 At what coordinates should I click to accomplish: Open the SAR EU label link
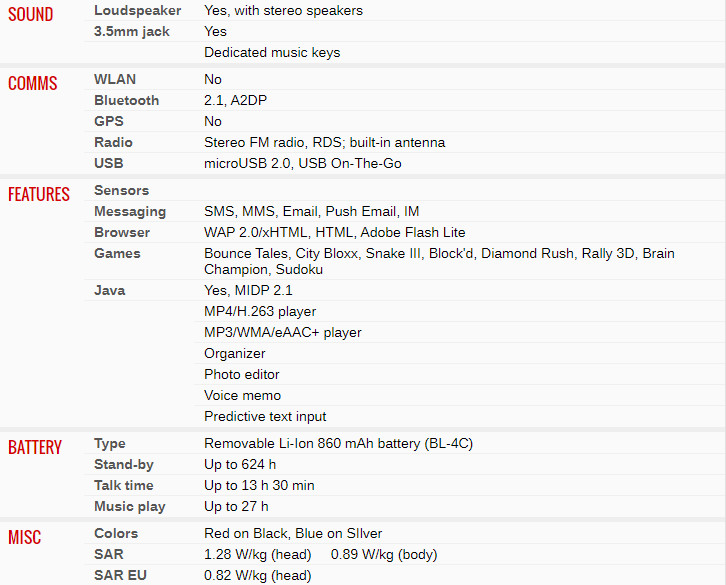point(120,575)
